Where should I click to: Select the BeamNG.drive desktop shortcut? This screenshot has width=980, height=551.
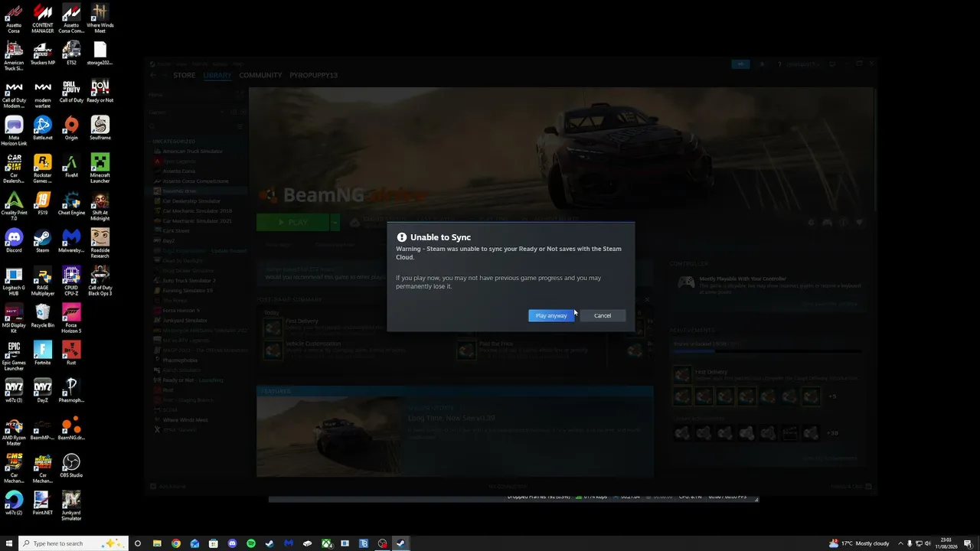[x=71, y=429]
